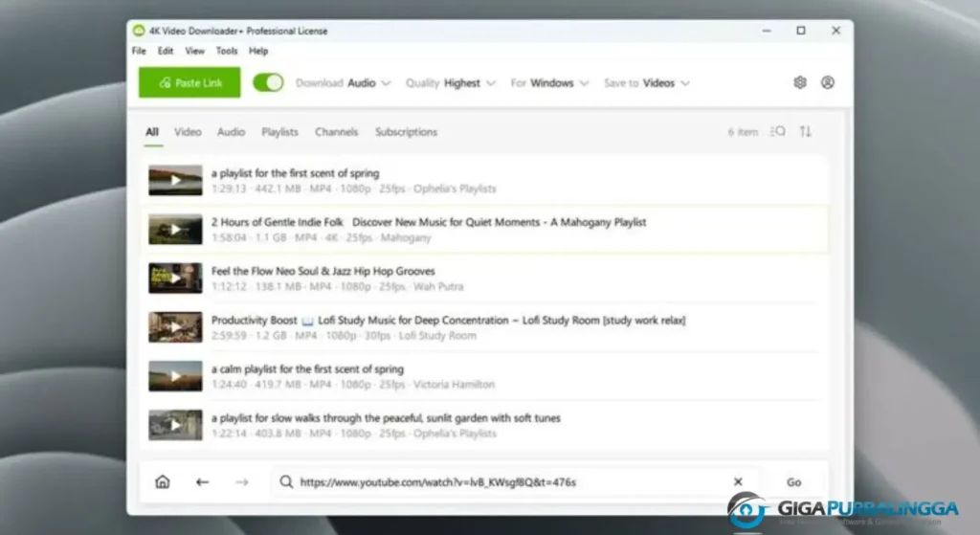
Task: Go back with the left arrow icon
Action: [x=202, y=481]
